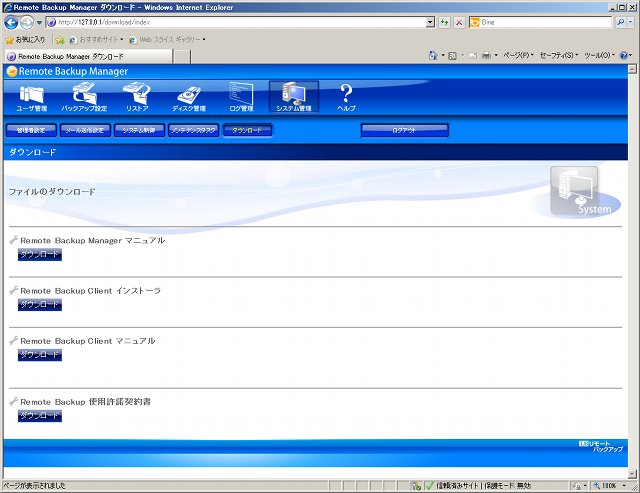Open the おすすめサイト favorites link

tap(96, 40)
